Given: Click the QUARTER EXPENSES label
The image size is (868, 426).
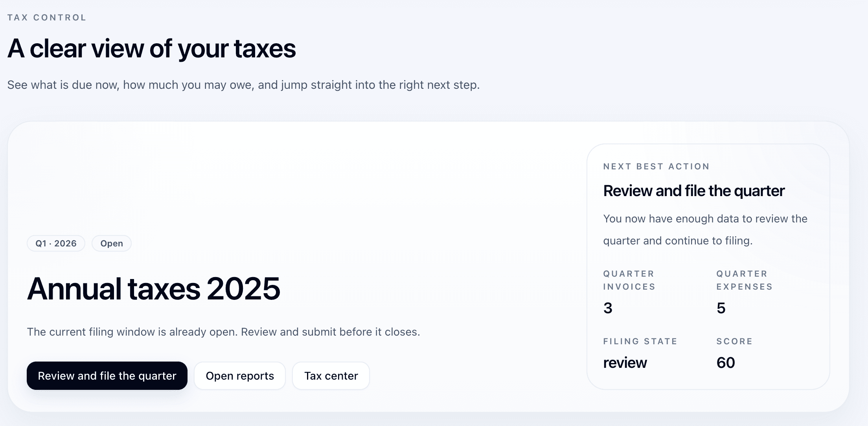Looking at the screenshot, I should [743, 280].
